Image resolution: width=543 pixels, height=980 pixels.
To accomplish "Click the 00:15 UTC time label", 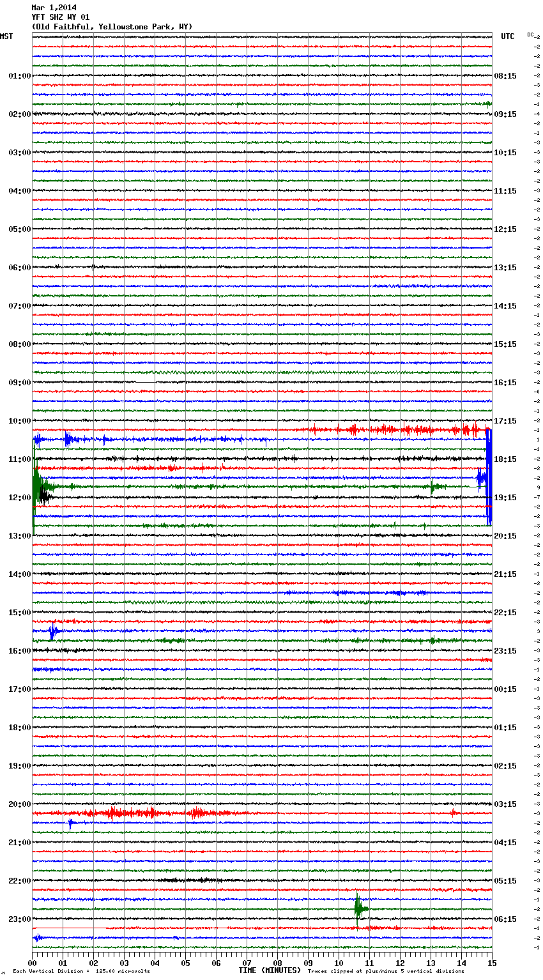I will click(505, 689).
